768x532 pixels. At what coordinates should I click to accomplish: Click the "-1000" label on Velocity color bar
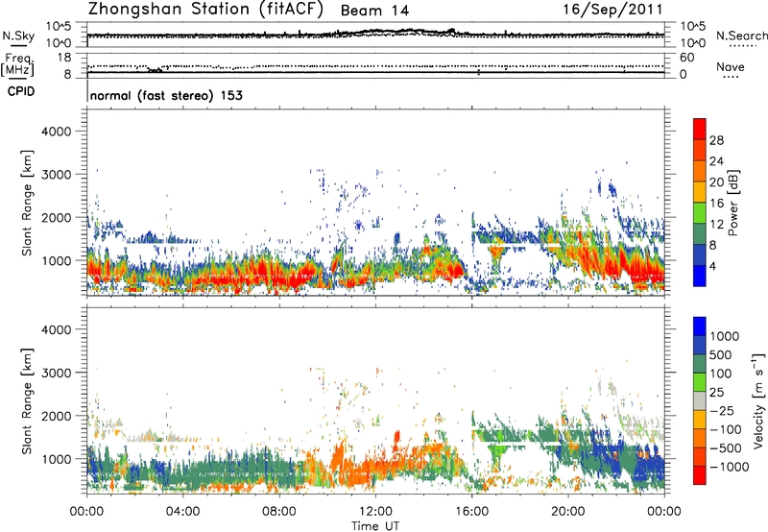point(729,467)
